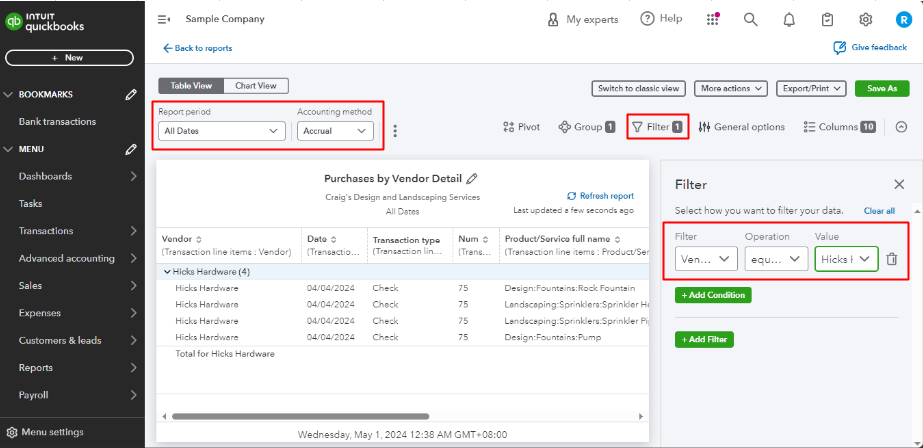This screenshot has width=923, height=448.
Task: Open Bank transactions in the sidebar
Action: (x=57, y=122)
